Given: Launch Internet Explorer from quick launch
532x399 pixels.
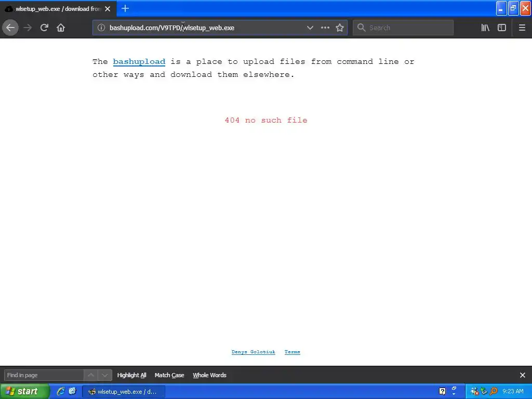Looking at the screenshot, I should point(61,391).
